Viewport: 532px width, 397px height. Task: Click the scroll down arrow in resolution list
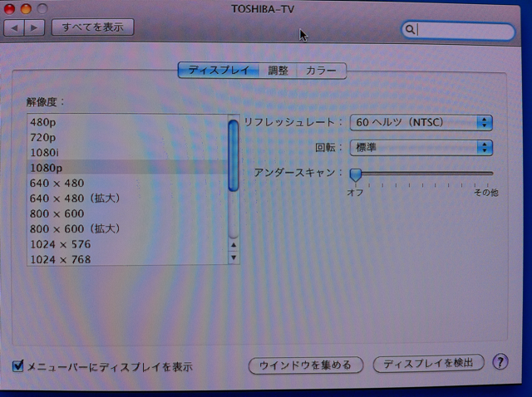234,257
